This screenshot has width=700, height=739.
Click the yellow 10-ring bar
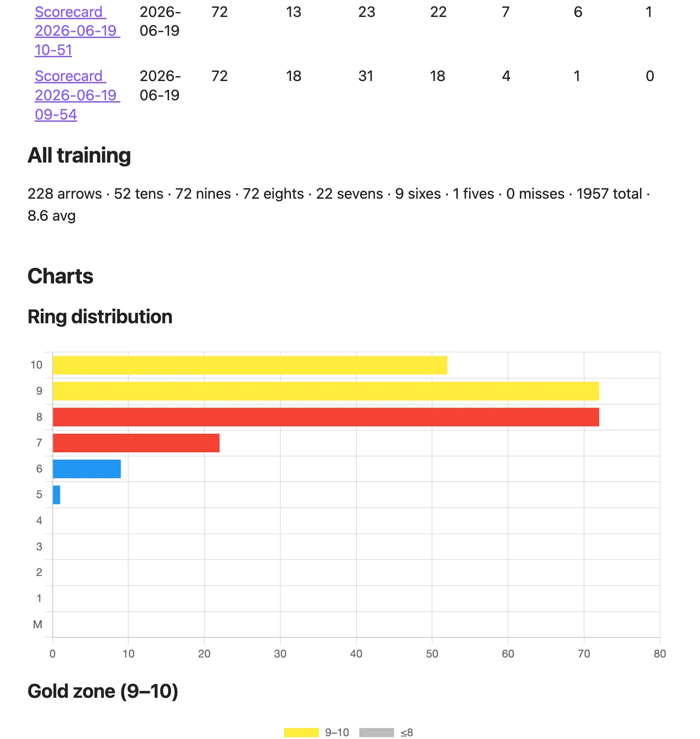250,365
